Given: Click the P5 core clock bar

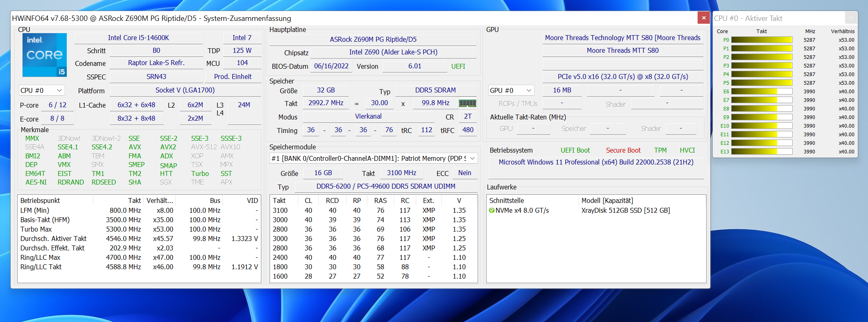Looking at the screenshot, I should [x=762, y=83].
